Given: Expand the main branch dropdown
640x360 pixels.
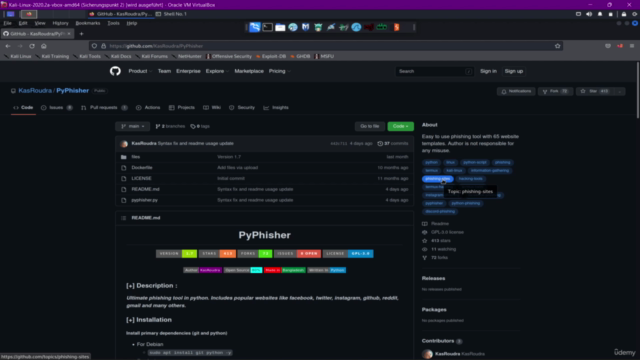Looking at the screenshot, I should 133,127.
